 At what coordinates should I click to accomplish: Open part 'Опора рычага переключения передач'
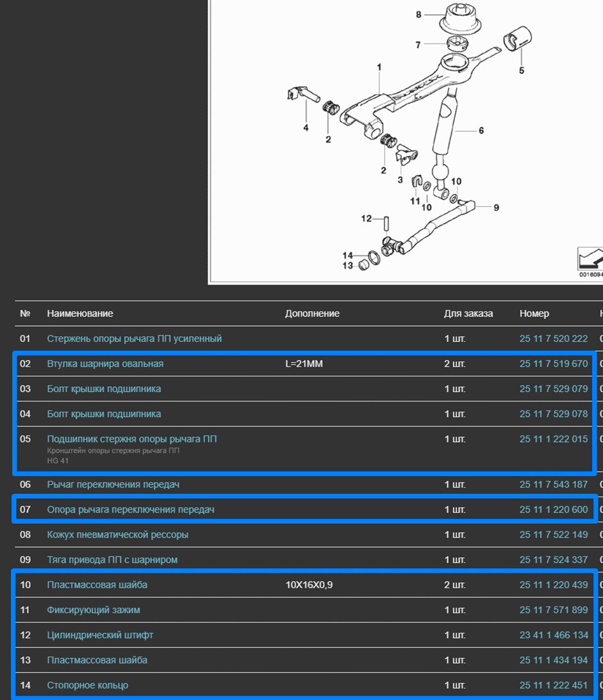pyautogui.click(x=131, y=509)
